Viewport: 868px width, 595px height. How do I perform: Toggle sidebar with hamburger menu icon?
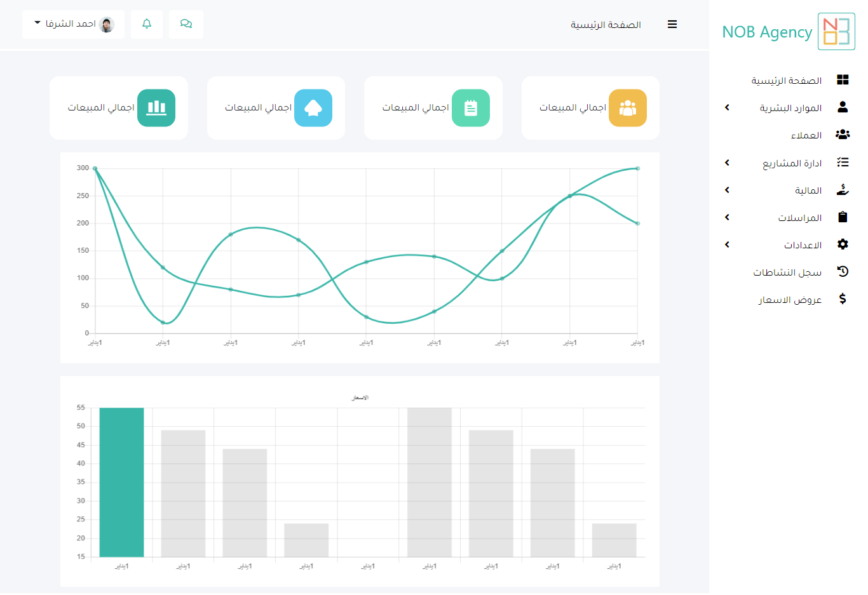(x=672, y=24)
